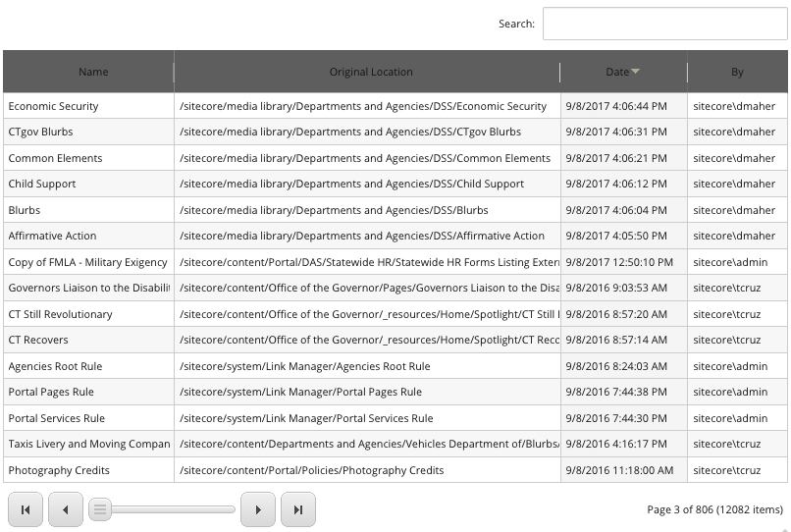Image resolution: width=791 pixels, height=532 pixels.
Task: Select Copy of FMLA - Military Exigency row
Action: (88, 262)
